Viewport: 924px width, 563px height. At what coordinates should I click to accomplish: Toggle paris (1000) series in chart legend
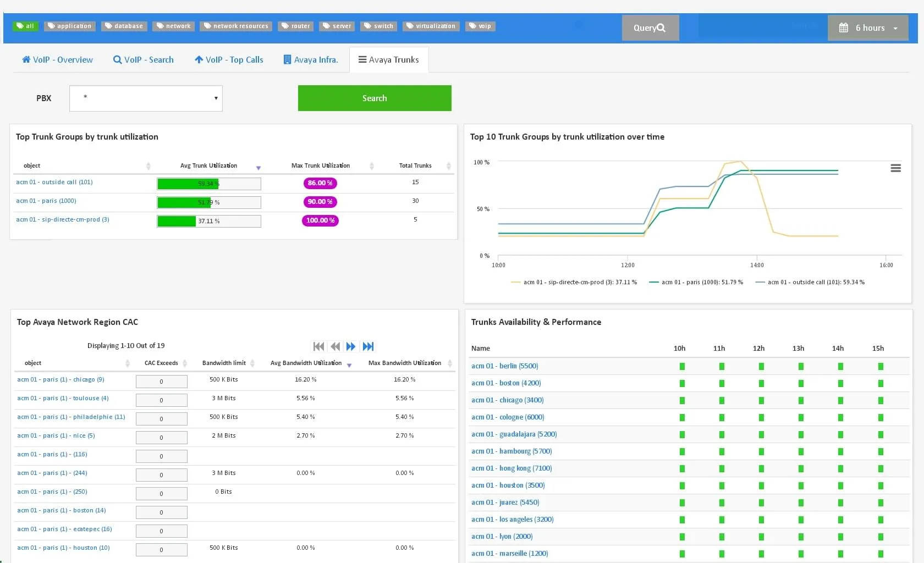tap(696, 282)
